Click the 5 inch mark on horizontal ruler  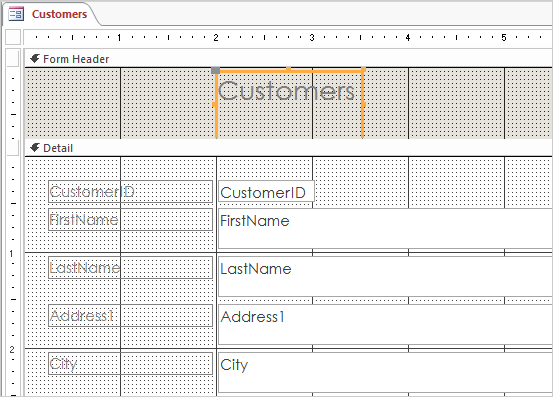[504, 37]
